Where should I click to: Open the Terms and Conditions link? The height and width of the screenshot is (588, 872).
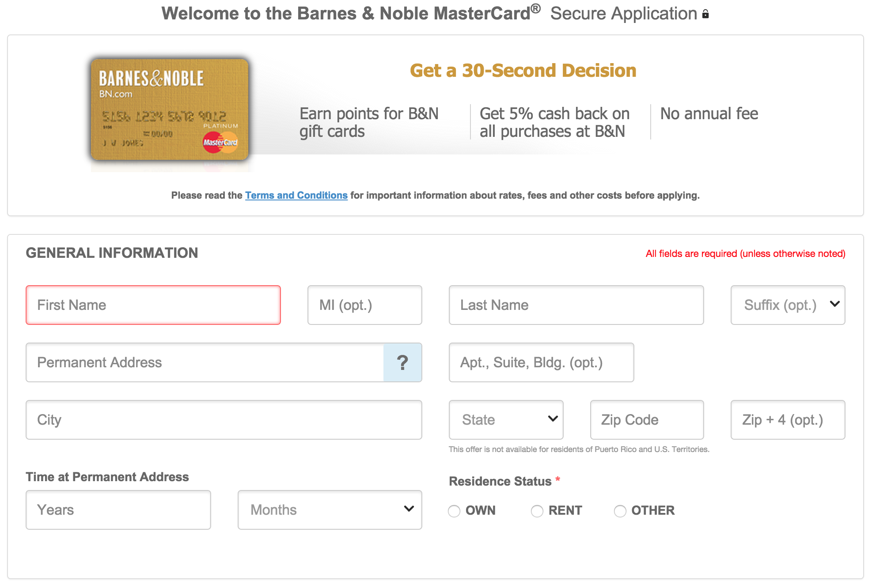[x=296, y=195]
